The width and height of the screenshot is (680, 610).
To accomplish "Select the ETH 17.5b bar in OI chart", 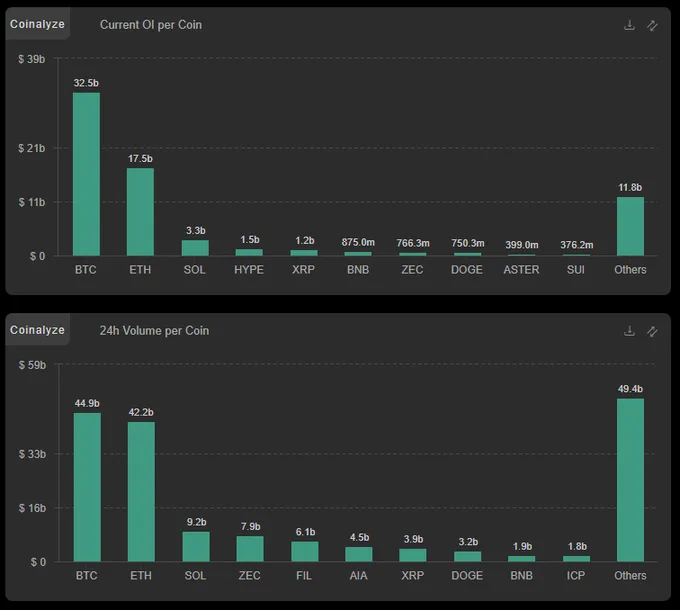I will click(140, 212).
